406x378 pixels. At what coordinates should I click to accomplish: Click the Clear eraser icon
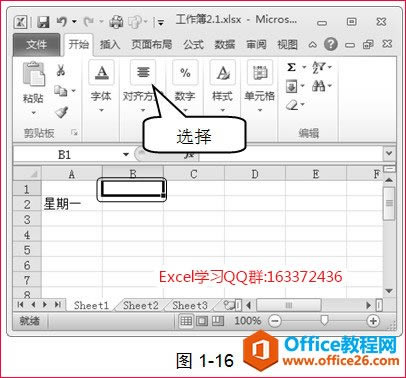pos(291,105)
